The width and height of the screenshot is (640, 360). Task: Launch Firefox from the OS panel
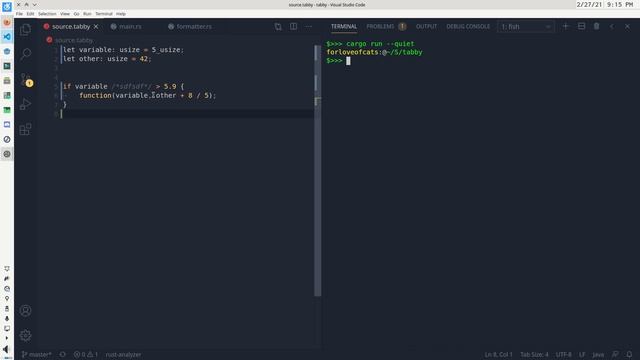pyautogui.click(x=7, y=22)
